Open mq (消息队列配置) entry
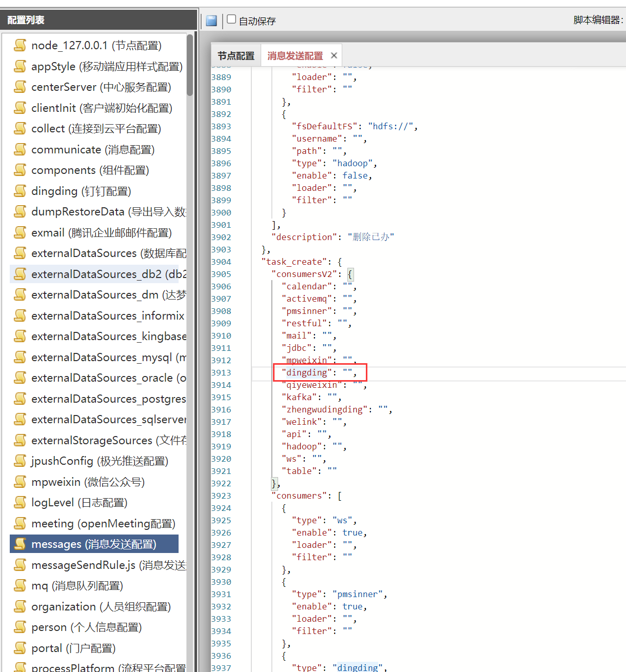 tap(77, 585)
